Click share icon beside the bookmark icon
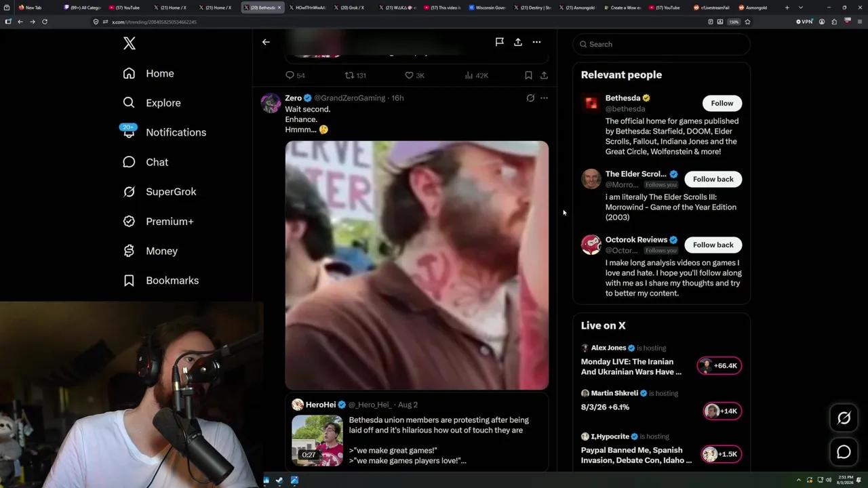868x488 pixels. pyautogui.click(x=544, y=75)
